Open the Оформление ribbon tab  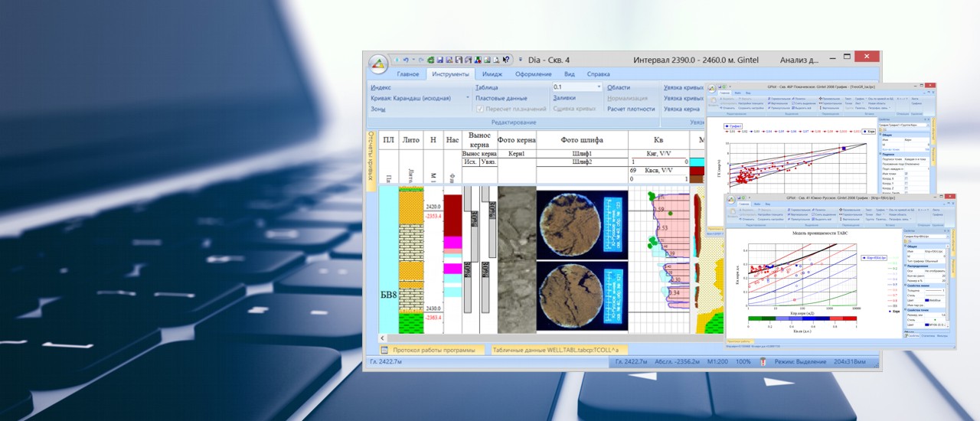(533, 74)
